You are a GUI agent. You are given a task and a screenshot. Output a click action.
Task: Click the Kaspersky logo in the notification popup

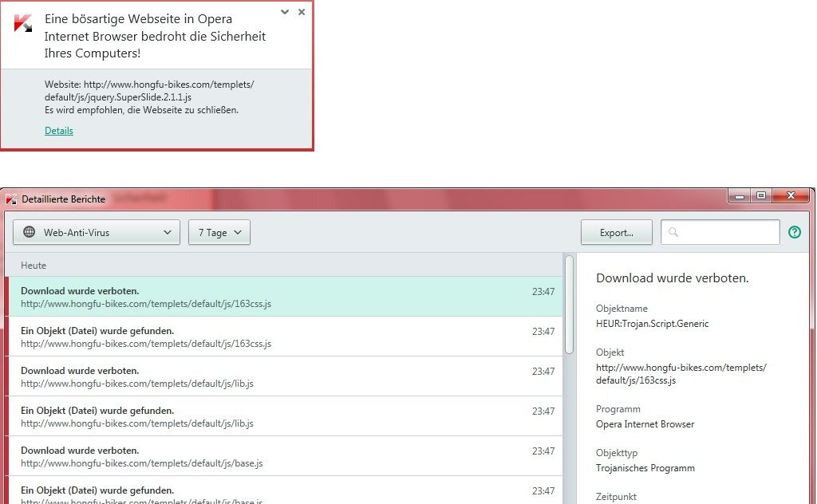pos(22,24)
